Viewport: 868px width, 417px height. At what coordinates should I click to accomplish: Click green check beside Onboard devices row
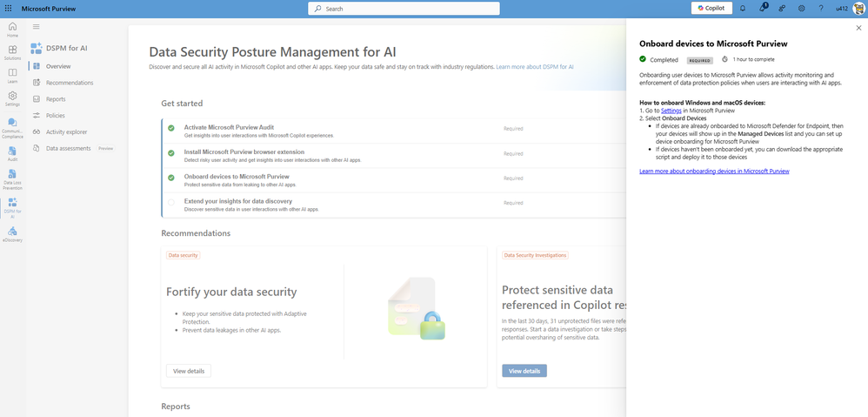(x=171, y=178)
